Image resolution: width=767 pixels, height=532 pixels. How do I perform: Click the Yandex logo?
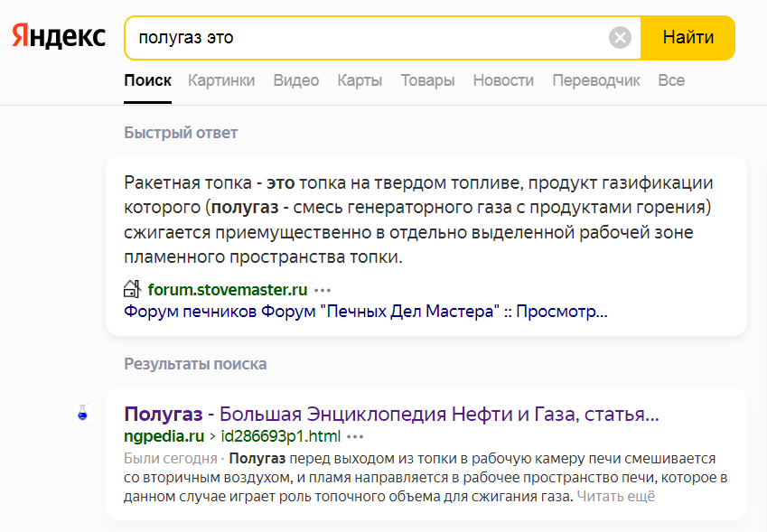pos(59,37)
